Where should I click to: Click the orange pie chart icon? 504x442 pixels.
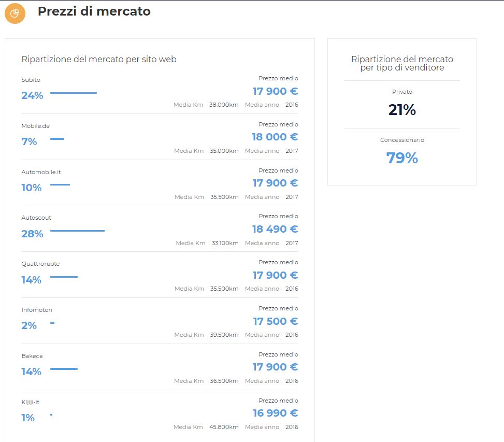[x=15, y=13]
